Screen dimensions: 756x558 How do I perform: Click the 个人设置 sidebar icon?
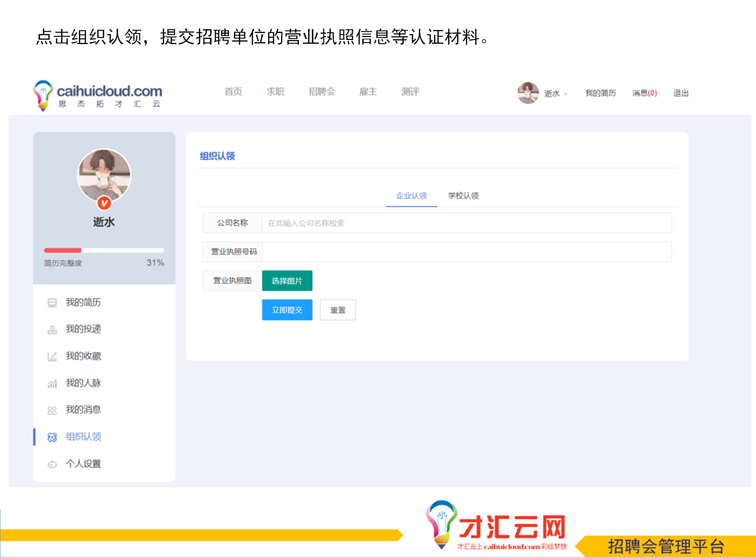52,464
